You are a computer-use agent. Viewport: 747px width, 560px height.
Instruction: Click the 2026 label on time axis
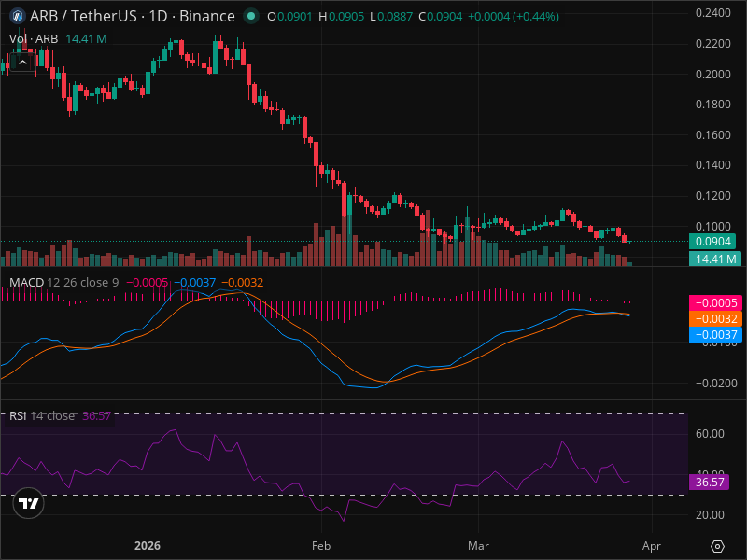tap(148, 546)
